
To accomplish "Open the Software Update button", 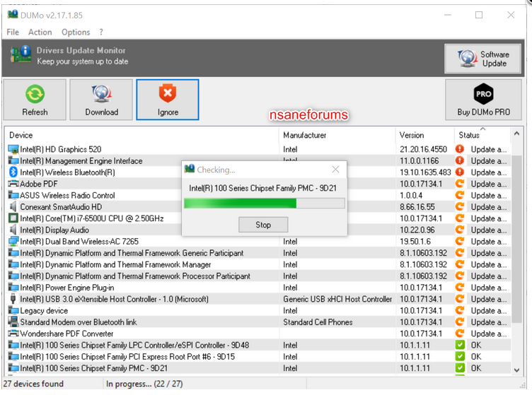I will [482, 59].
